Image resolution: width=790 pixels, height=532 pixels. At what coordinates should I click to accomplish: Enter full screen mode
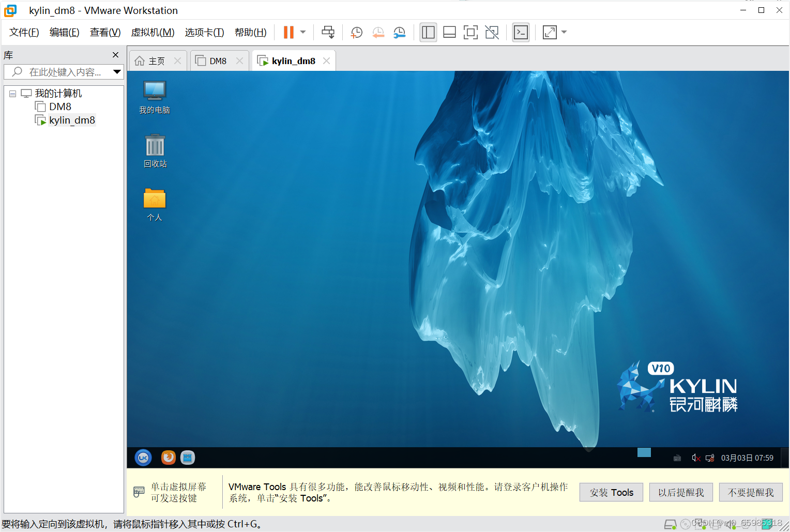tap(470, 32)
